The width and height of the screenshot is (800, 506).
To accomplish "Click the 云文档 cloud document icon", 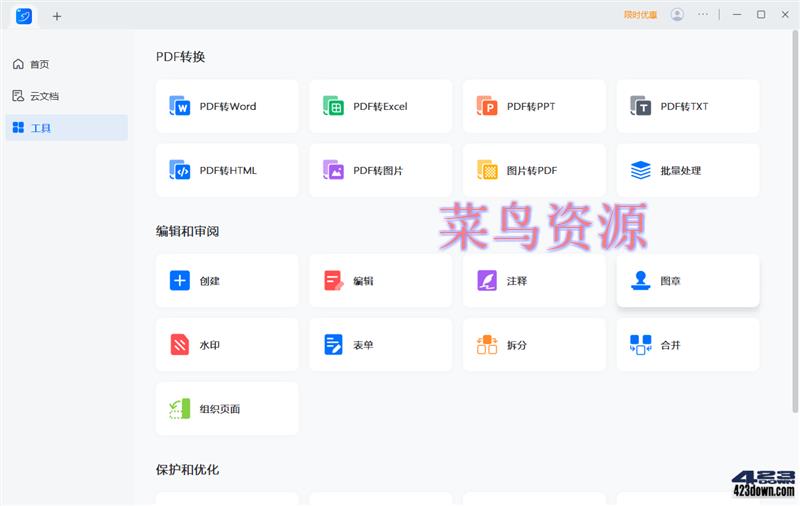I will (18, 96).
